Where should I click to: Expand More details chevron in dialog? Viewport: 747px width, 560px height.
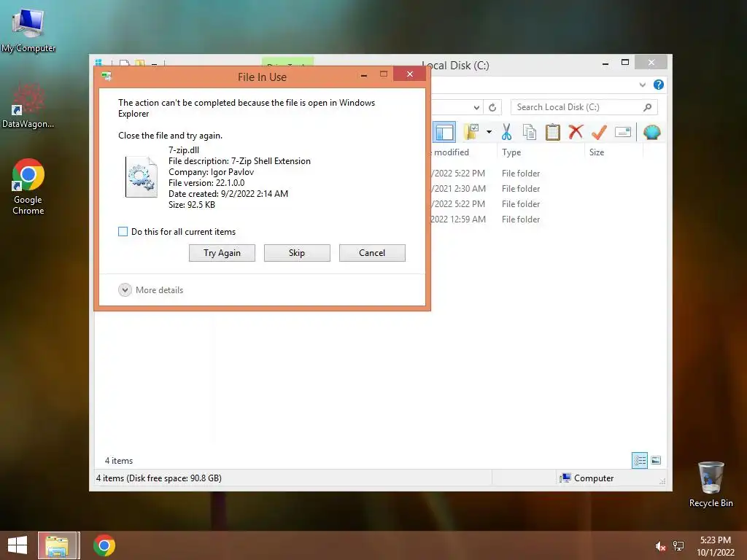[125, 290]
